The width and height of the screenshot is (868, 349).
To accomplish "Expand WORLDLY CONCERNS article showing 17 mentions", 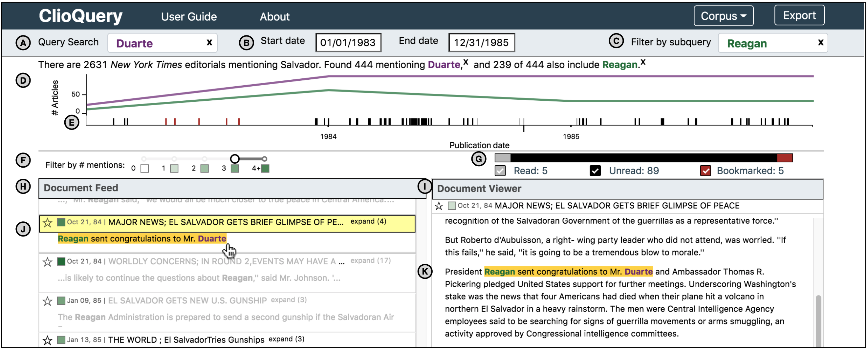I will pos(370,260).
